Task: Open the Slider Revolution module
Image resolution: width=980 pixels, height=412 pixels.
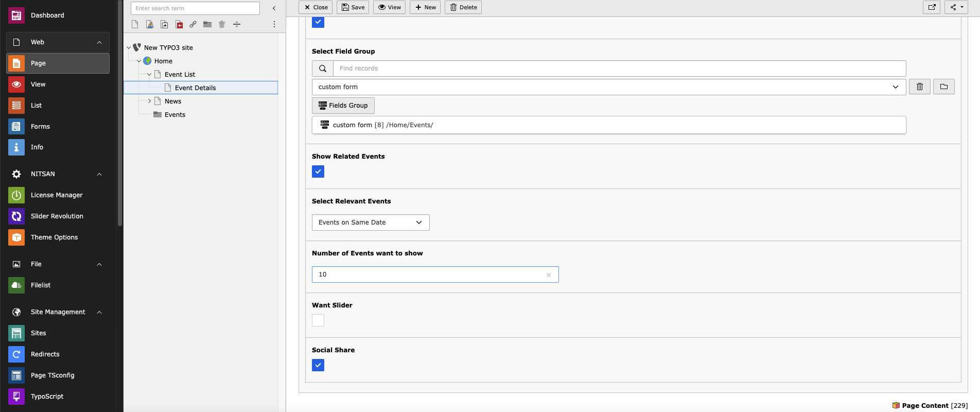Action: click(58, 216)
